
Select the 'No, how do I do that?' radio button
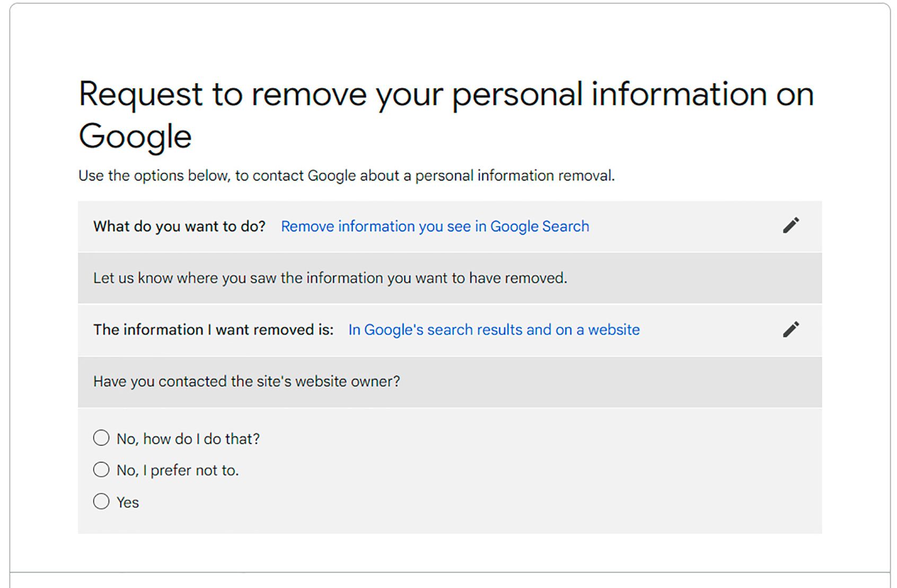point(101,438)
